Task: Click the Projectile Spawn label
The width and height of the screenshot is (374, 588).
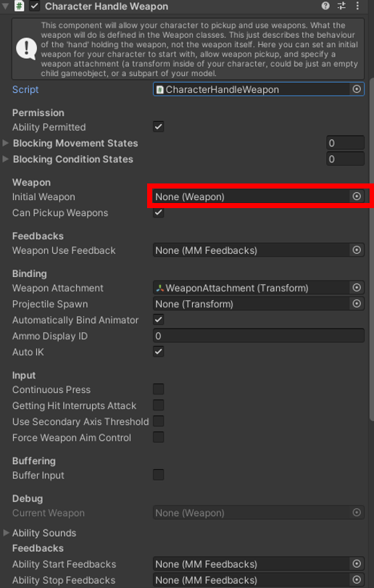Action: (x=50, y=304)
